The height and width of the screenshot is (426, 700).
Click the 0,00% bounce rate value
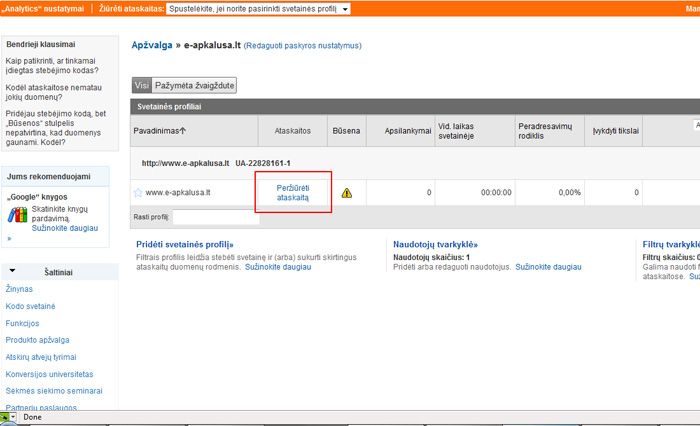569,192
